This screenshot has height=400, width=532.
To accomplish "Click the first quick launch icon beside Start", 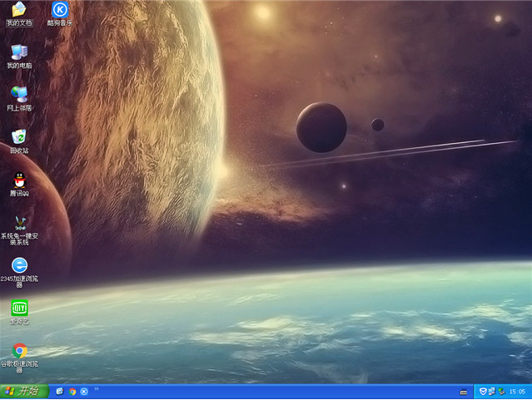I will 60,392.
